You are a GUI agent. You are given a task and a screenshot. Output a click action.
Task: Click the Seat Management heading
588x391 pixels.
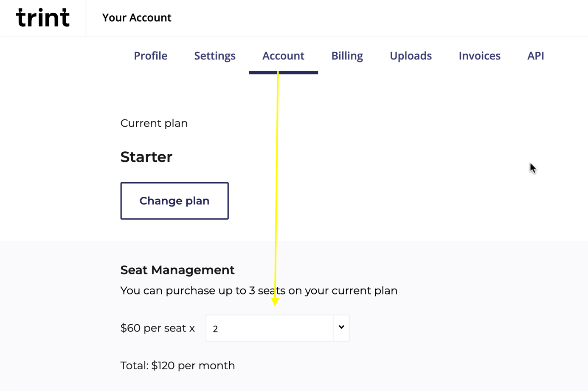(x=177, y=270)
